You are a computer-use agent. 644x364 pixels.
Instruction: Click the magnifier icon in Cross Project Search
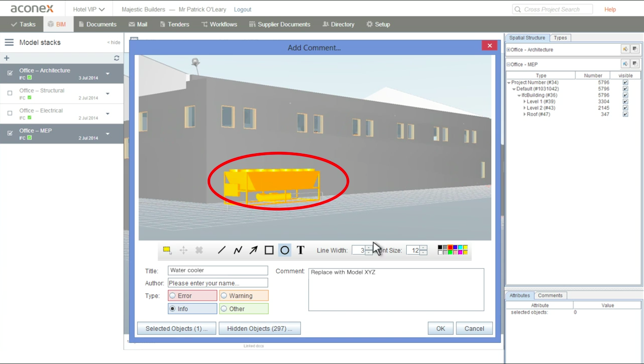click(x=518, y=9)
